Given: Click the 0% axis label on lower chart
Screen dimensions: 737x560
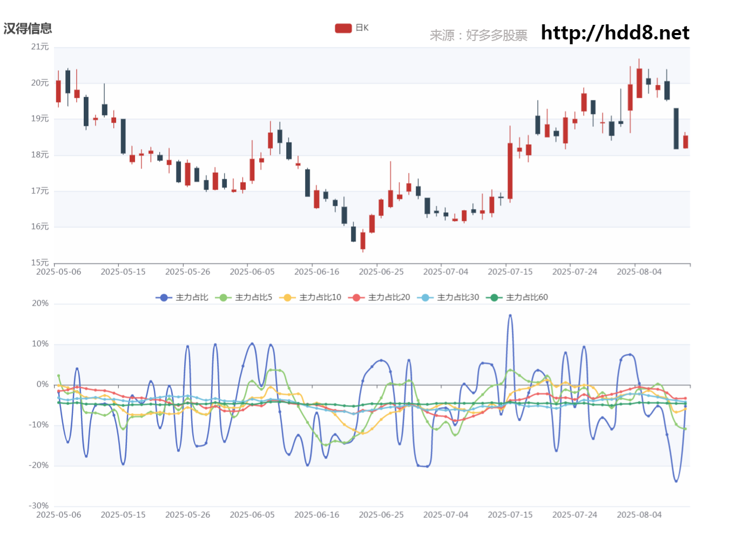Looking at the screenshot, I should (x=43, y=384).
